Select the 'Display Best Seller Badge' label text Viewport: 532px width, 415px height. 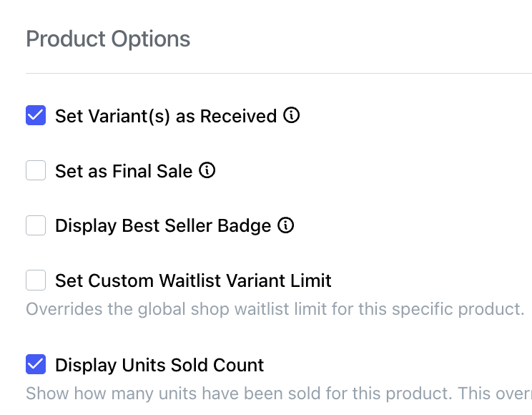(163, 226)
